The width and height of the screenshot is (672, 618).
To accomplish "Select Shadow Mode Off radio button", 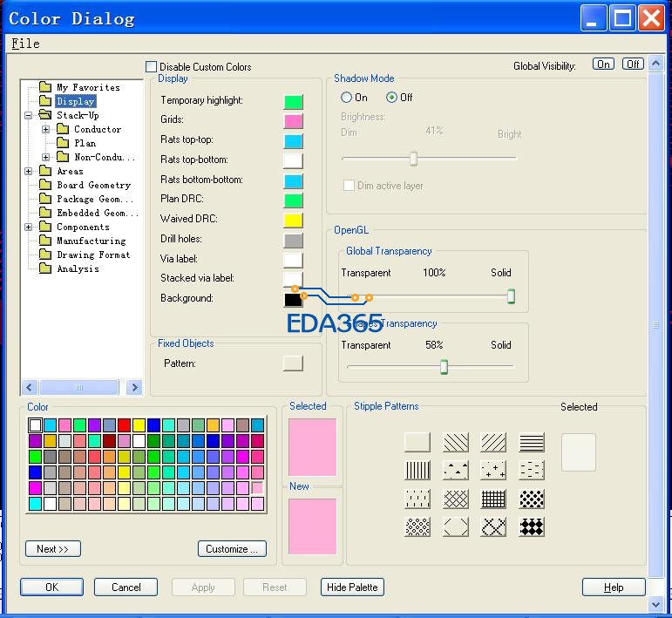I will click(x=391, y=98).
